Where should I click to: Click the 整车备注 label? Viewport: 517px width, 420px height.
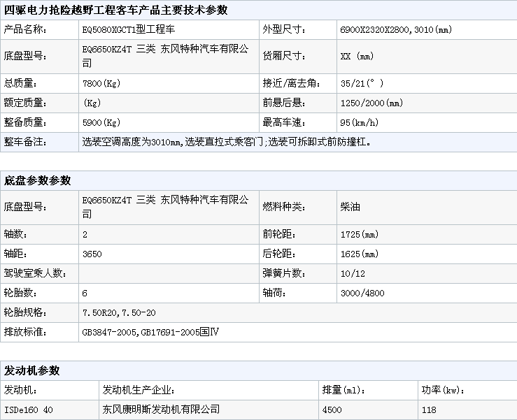pyautogui.click(x=25, y=142)
